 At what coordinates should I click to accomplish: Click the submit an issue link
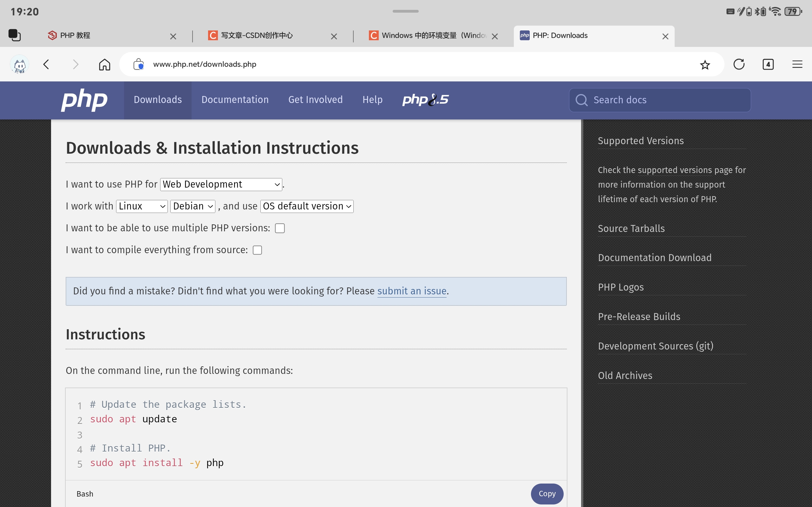pyautogui.click(x=412, y=291)
